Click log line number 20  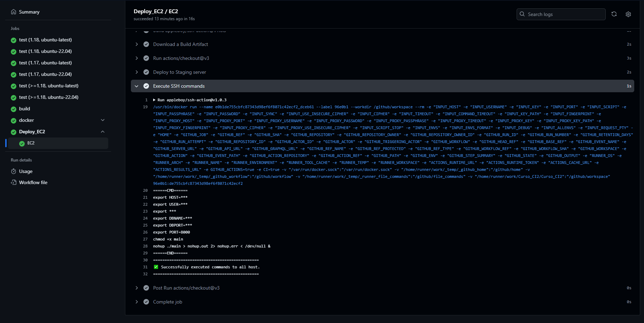145,190
